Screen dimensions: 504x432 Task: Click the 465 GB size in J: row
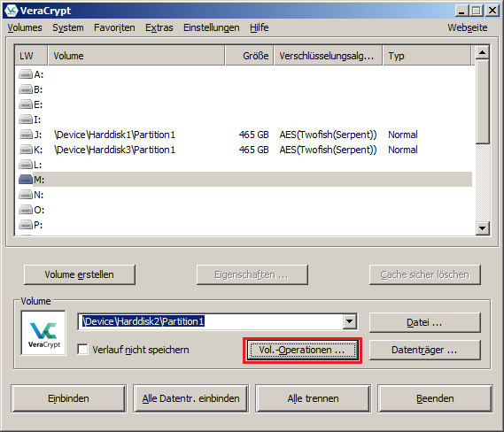coord(254,135)
